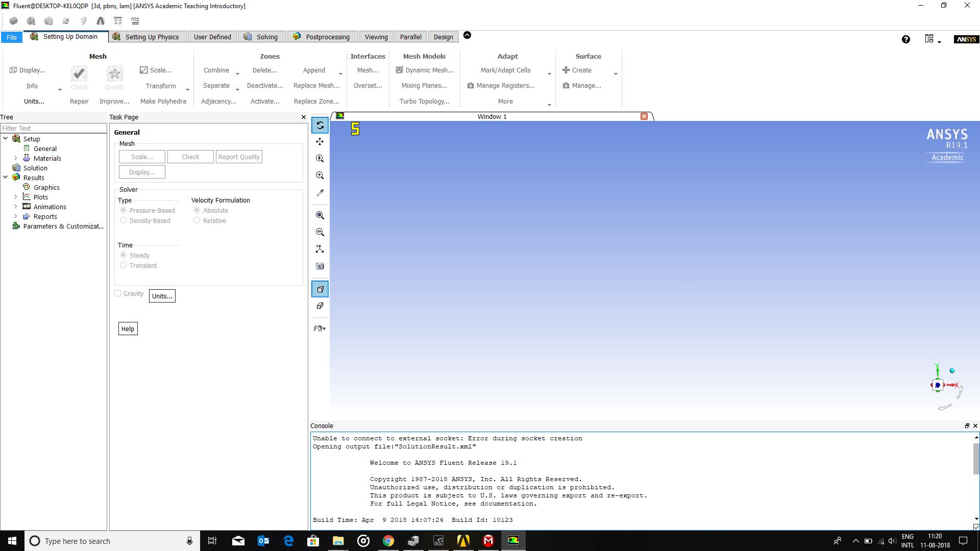Click the Create surface plus icon
The width and height of the screenshot is (980, 551).
(566, 70)
